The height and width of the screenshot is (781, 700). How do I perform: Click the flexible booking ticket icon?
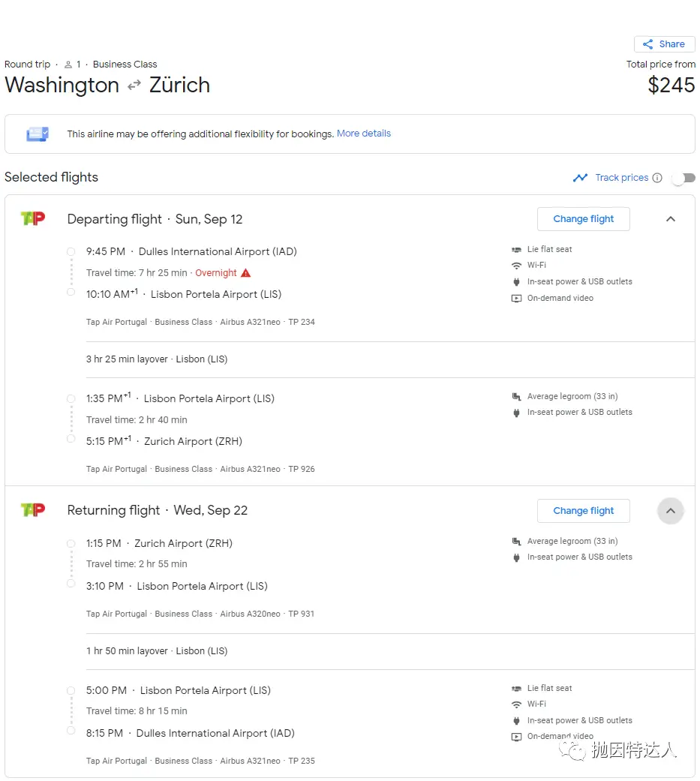pos(38,134)
